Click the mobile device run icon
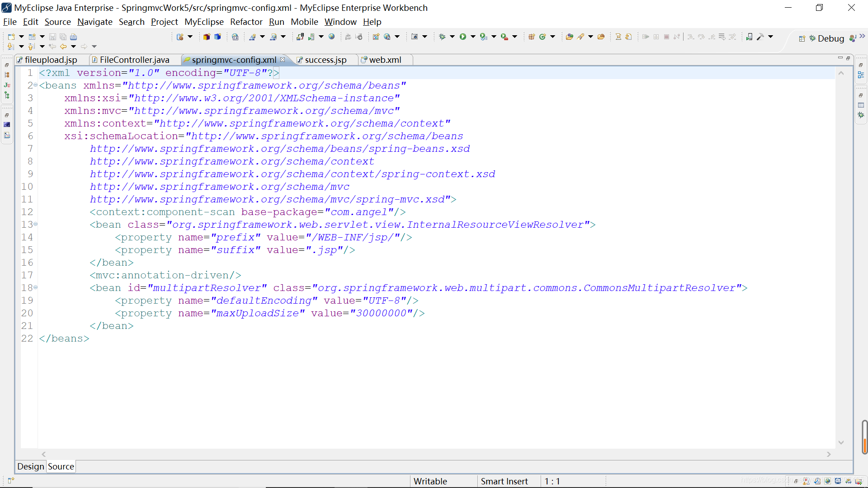Viewport: 868px width, 488px height. (749, 37)
